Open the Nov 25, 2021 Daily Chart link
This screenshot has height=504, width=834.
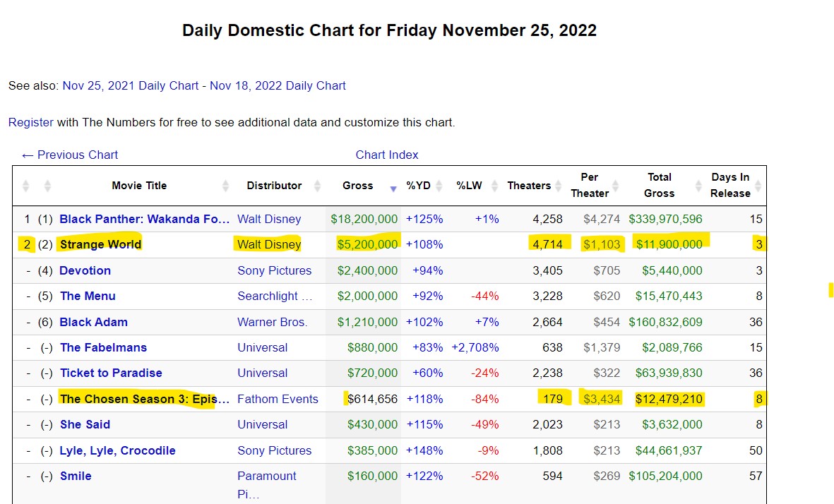pos(131,85)
